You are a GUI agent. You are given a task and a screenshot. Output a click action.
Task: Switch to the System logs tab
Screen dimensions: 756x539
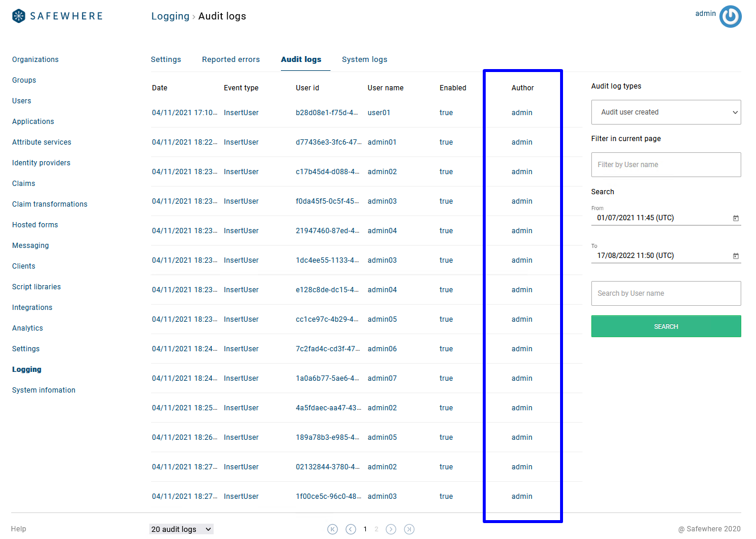(x=364, y=60)
